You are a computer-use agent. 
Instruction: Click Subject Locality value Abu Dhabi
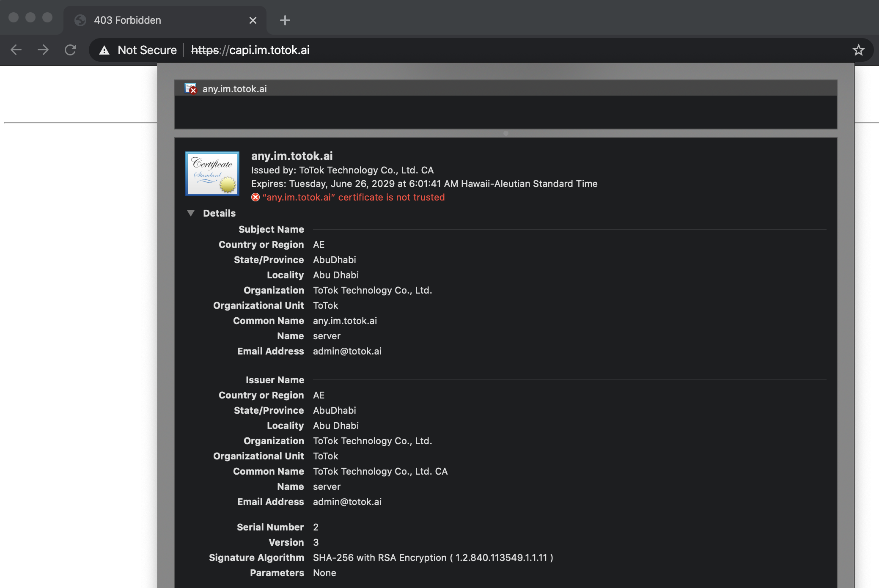[x=336, y=275]
